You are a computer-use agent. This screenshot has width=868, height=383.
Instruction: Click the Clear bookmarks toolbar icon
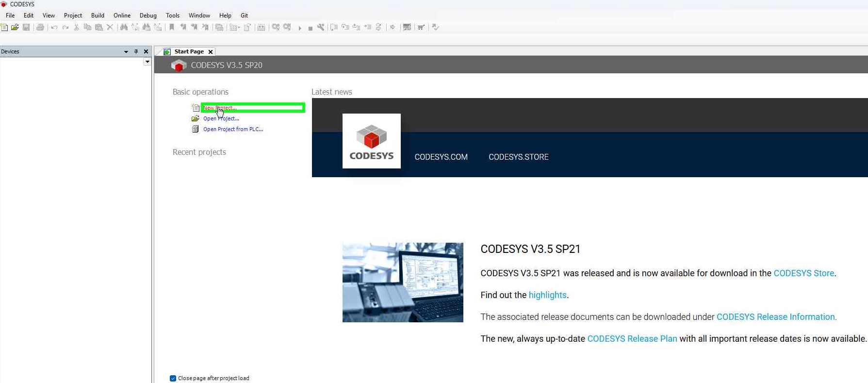point(205,27)
